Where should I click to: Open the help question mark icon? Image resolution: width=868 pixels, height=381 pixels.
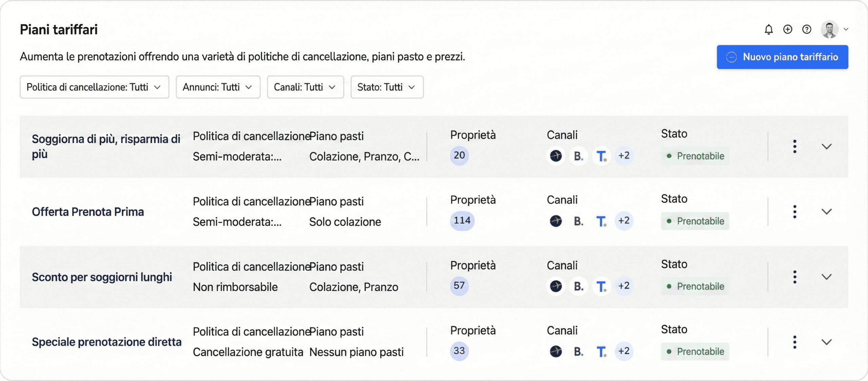(x=807, y=30)
